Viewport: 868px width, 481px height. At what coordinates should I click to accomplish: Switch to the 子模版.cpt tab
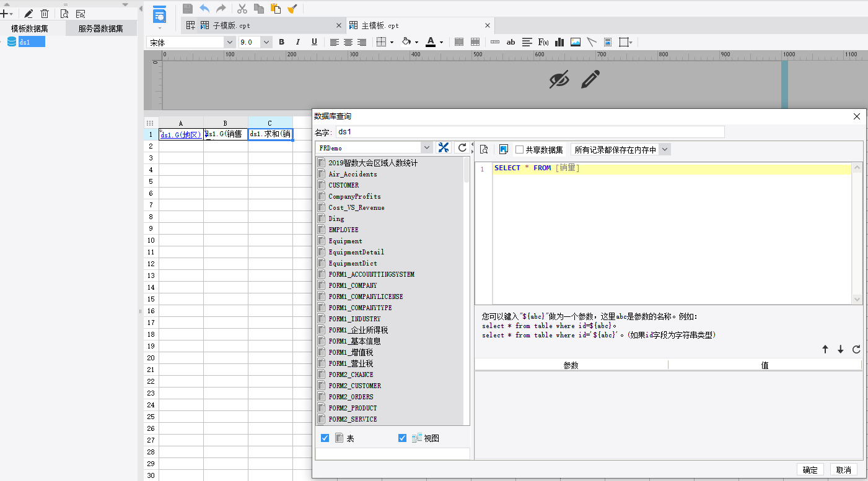point(231,25)
